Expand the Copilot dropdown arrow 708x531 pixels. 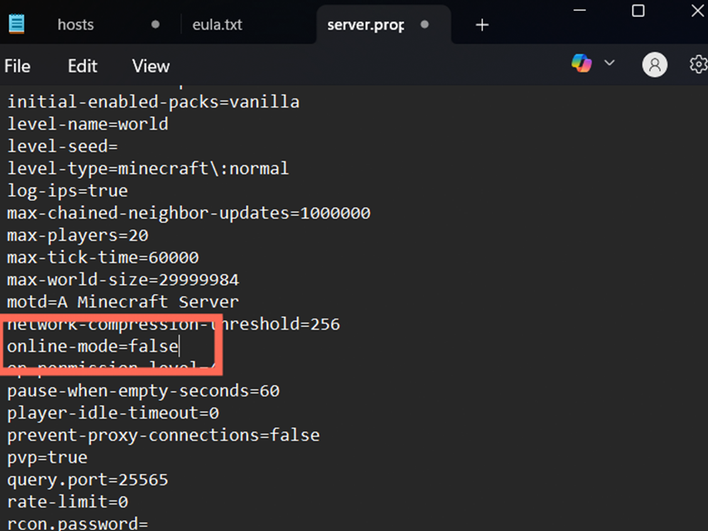(609, 63)
